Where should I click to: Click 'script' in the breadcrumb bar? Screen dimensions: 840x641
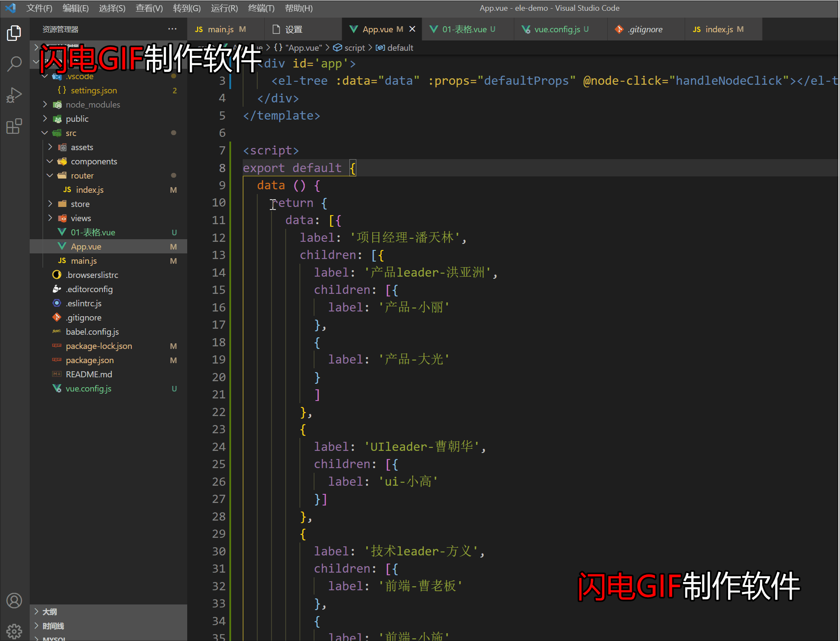(354, 47)
